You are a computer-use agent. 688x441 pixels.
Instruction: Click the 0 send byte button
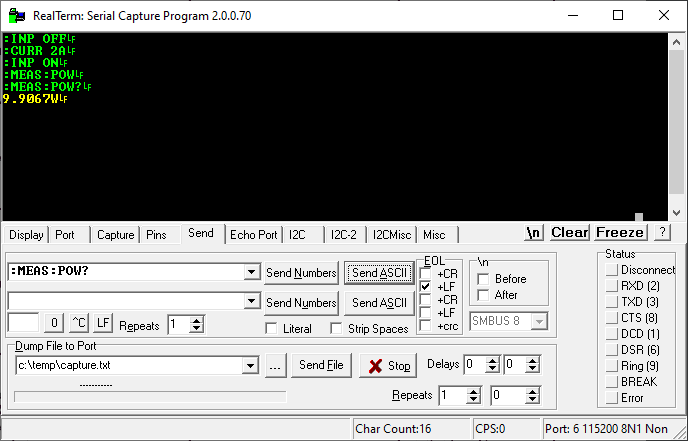[54, 323]
